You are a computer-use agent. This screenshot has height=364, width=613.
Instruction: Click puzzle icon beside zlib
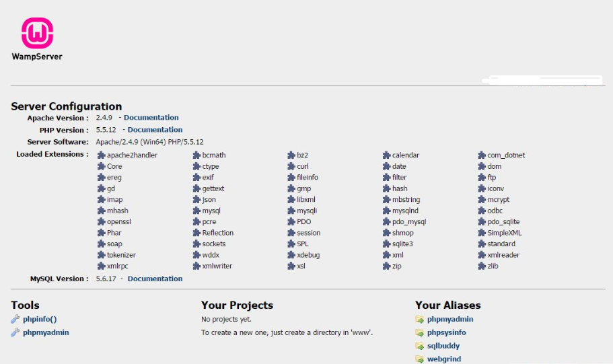[x=482, y=266]
